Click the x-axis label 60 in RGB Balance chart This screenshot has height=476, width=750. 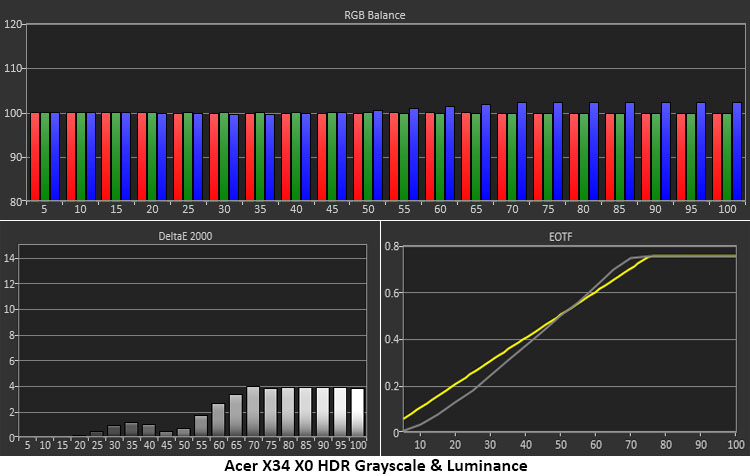point(440,210)
